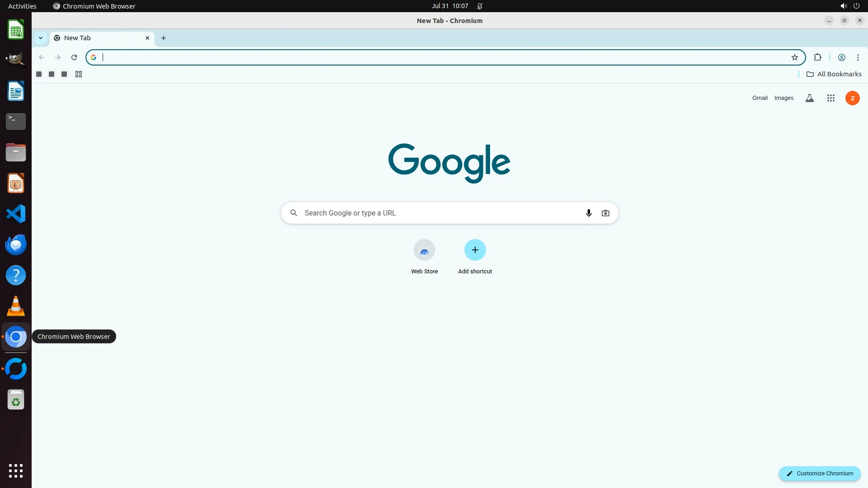Open VLC media player from dock
Screen dimensions: 868x488
[16, 306]
